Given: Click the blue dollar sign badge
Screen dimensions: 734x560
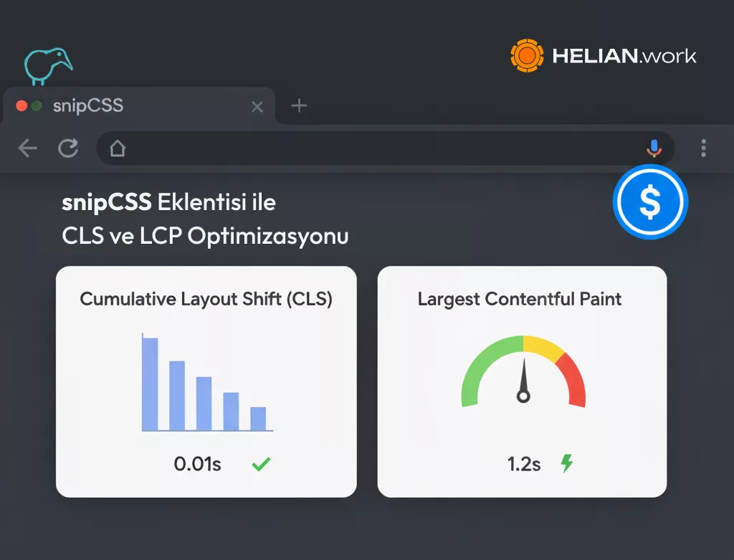Looking at the screenshot, I should tap(650, 202).
